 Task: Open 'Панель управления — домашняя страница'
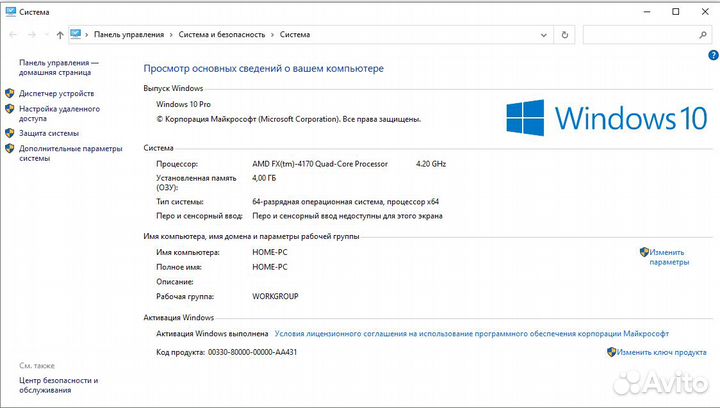tap(59, 67)
